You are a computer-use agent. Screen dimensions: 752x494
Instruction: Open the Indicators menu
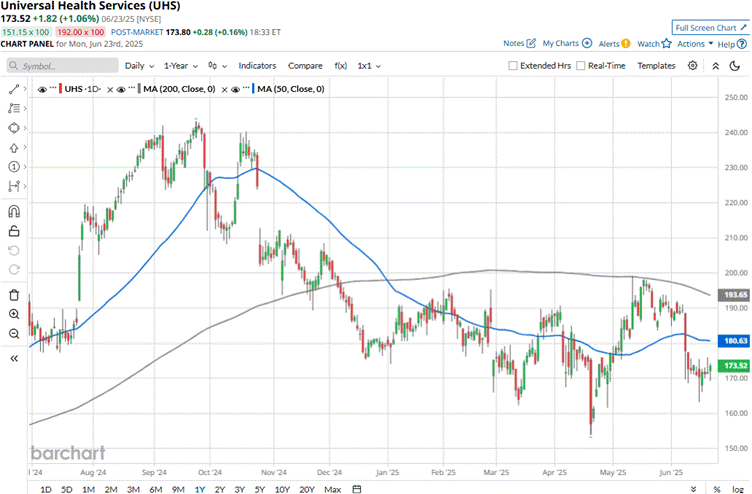[x=257, y=66]
